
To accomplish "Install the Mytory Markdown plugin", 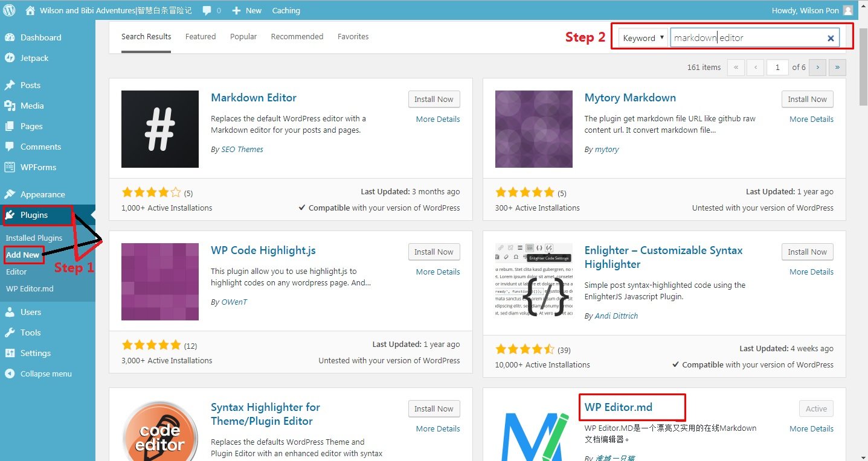I will [807, 100].
